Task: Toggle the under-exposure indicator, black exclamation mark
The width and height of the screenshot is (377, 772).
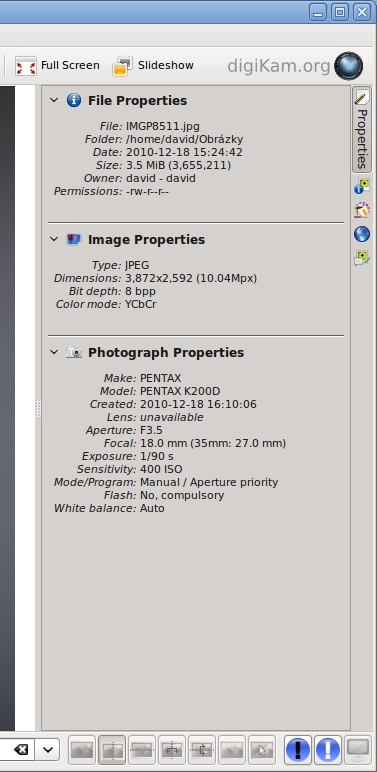Action: 298,750
